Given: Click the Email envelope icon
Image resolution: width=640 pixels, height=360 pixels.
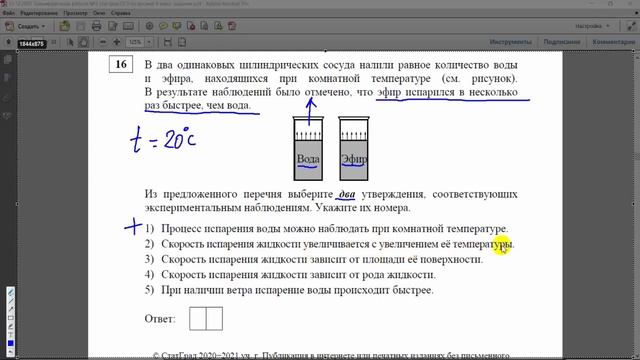Looking at the screenshot, I should [128, 27].
